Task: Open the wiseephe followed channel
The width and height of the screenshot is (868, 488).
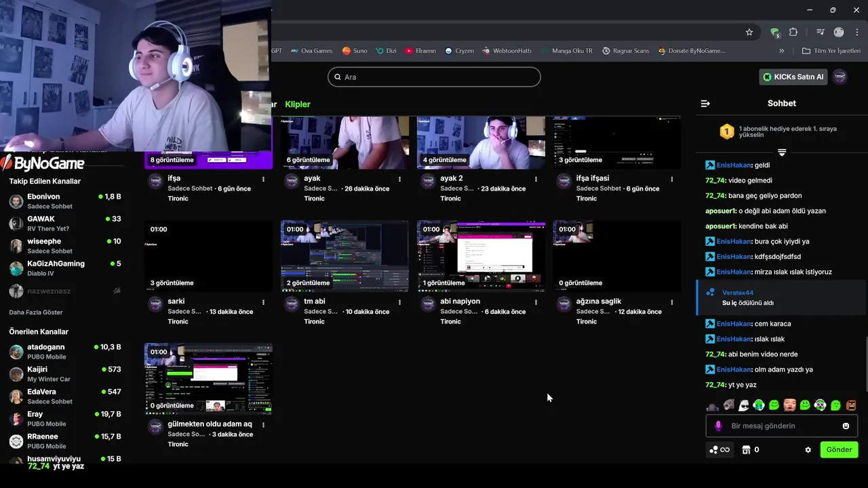Action: [x=65, y=245]
